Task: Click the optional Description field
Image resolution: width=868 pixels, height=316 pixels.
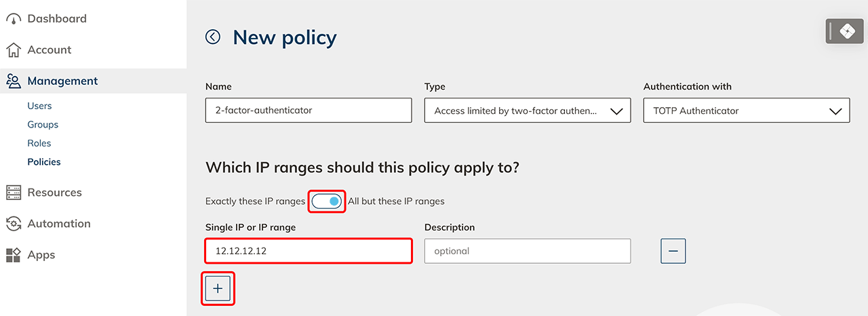Action: click(x=527, y=251)
